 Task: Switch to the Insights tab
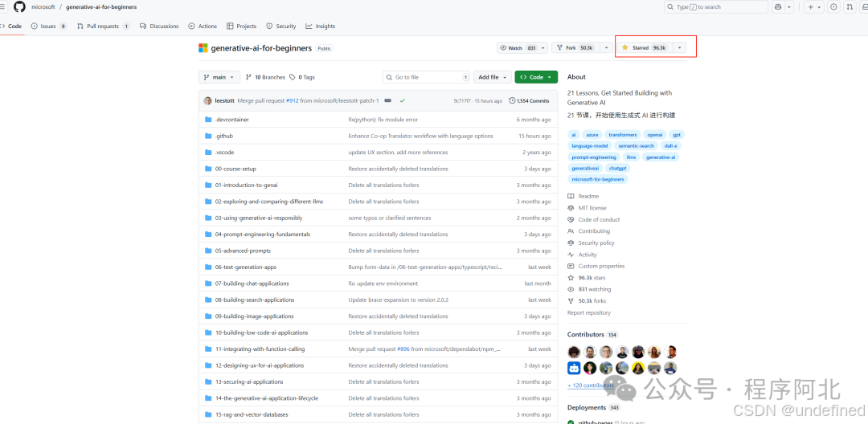tap(320, 26)
